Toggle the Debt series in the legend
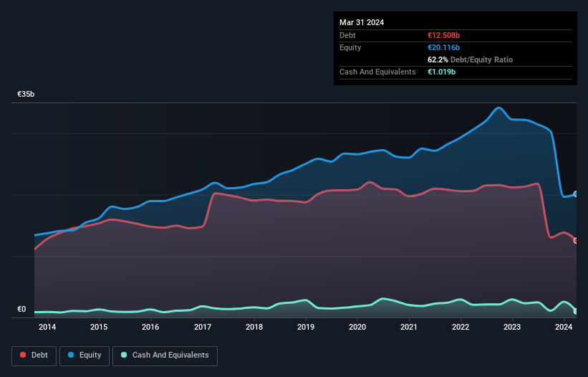 click(32, 355)
